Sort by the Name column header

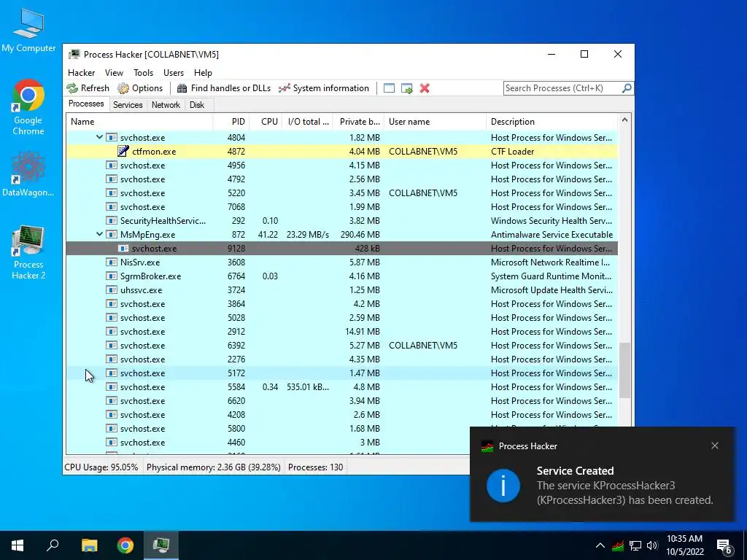click(139, 122)
